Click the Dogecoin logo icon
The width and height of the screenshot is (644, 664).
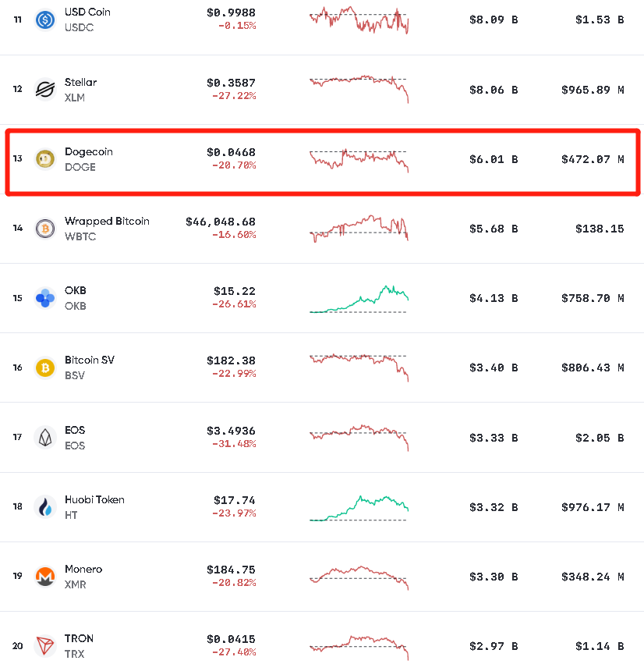click(45, 159)
